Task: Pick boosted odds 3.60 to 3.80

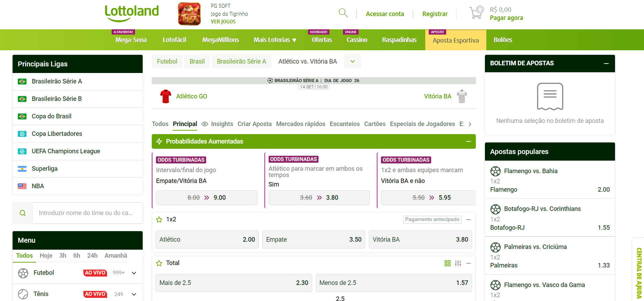Action: click(319, 198)
